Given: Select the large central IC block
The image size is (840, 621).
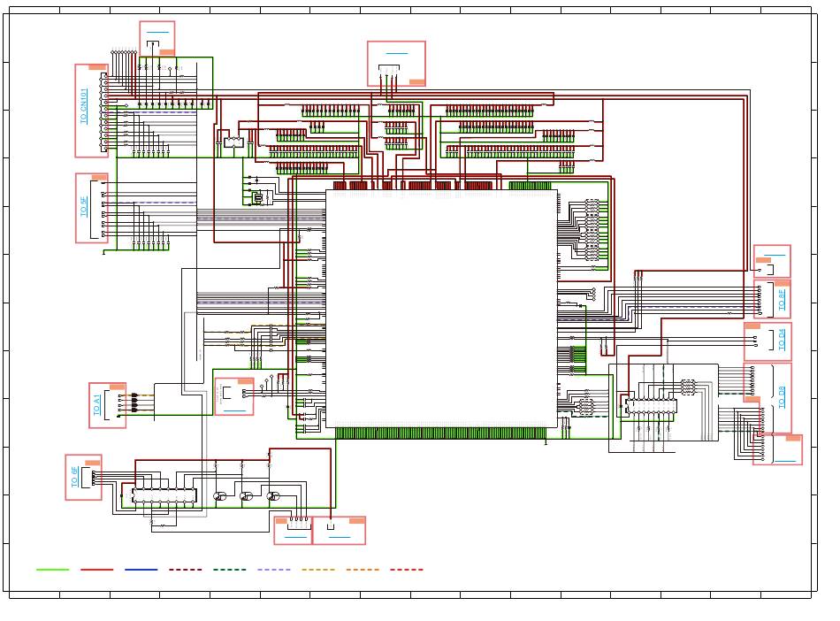Looking at the screenshot, I should pyautogui.click(x=442, y=308).
